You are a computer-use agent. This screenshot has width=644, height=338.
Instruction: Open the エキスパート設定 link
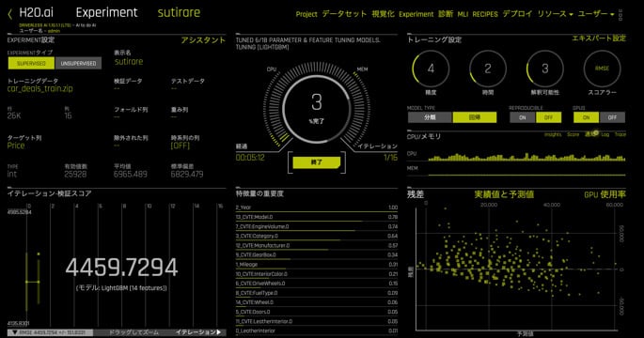pyautogui.click(x=599, y=38)
